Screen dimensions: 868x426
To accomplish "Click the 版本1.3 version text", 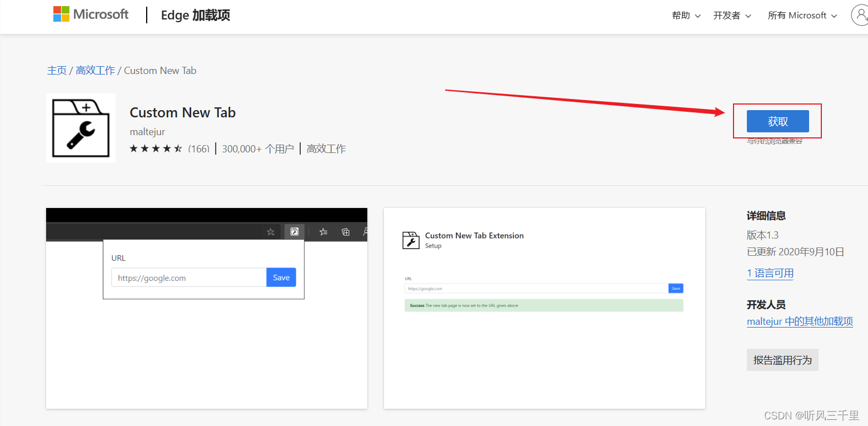I will click(762, 235).
